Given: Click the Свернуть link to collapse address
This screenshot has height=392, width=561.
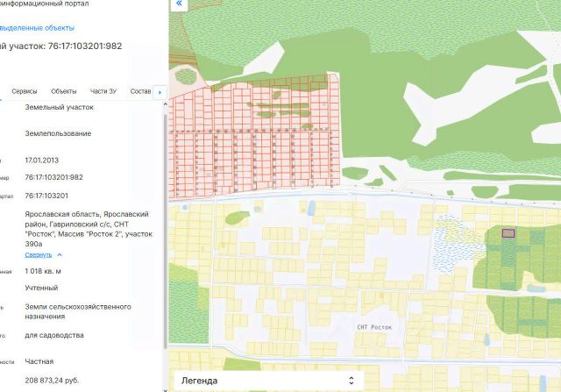Looking at the screenshot, I should (39, 255).
